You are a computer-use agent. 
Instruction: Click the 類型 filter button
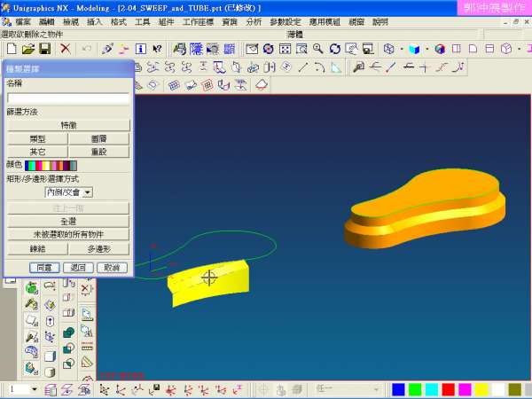37,139
